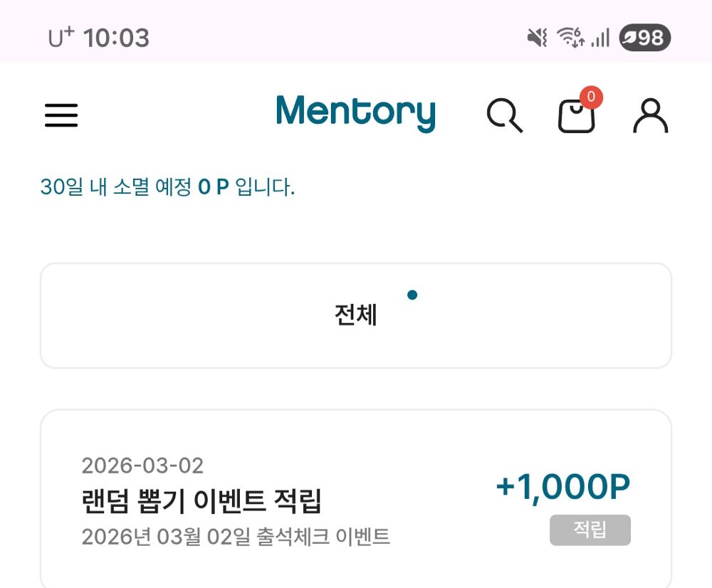Open the search with the magnifier icon
Image resolution: width=712 pixels, height=588 pixels.
point(505,116)
